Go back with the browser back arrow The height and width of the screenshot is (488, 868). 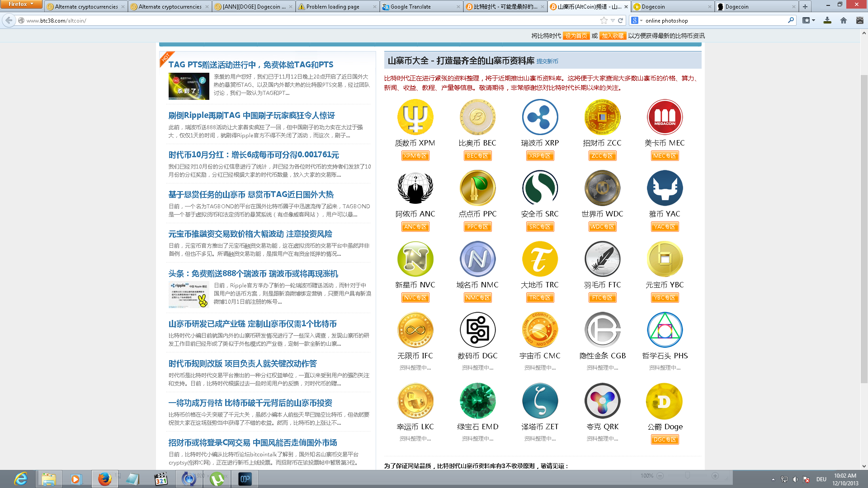coord(9,20)
